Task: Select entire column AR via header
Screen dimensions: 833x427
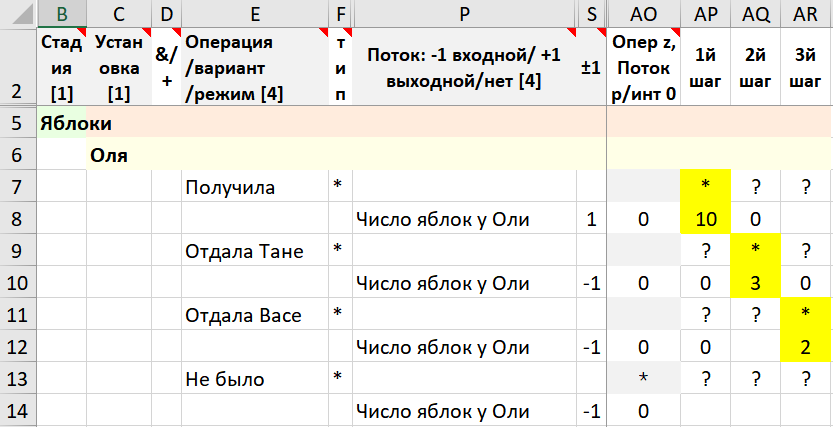Action: pos(805,13)
